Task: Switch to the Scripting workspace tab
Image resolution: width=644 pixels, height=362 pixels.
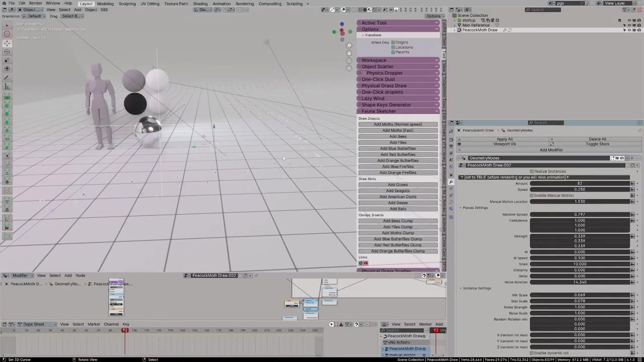Action: click(x=294, y=4)
